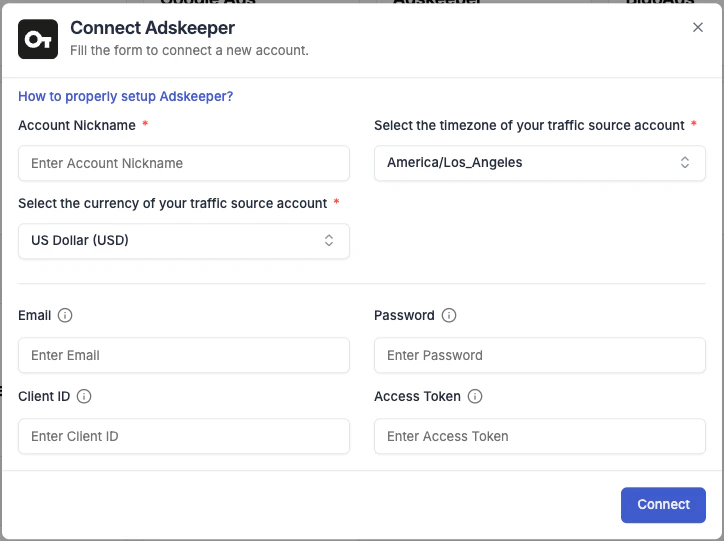
Task: Focus the Enter Client ID input field
Action: click(184, 436)
